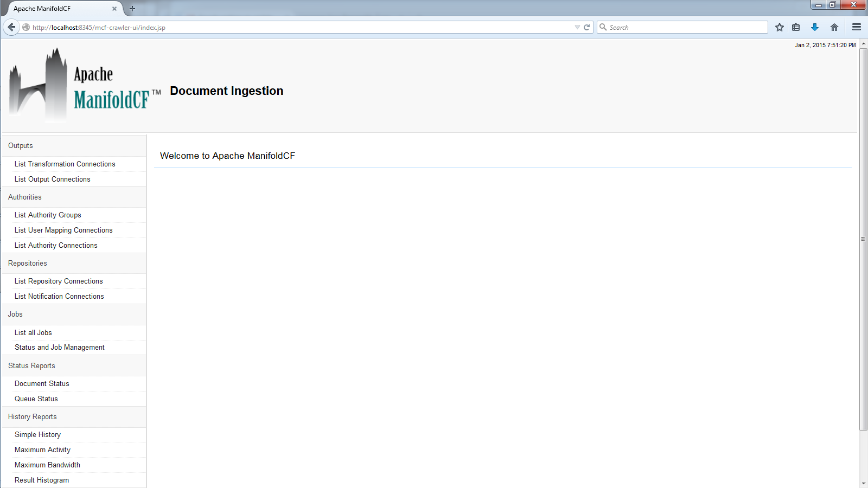The height and width of the screenshot is (488, 868).
Task: Open the hamburger menu icon
Action: [857, 27]
